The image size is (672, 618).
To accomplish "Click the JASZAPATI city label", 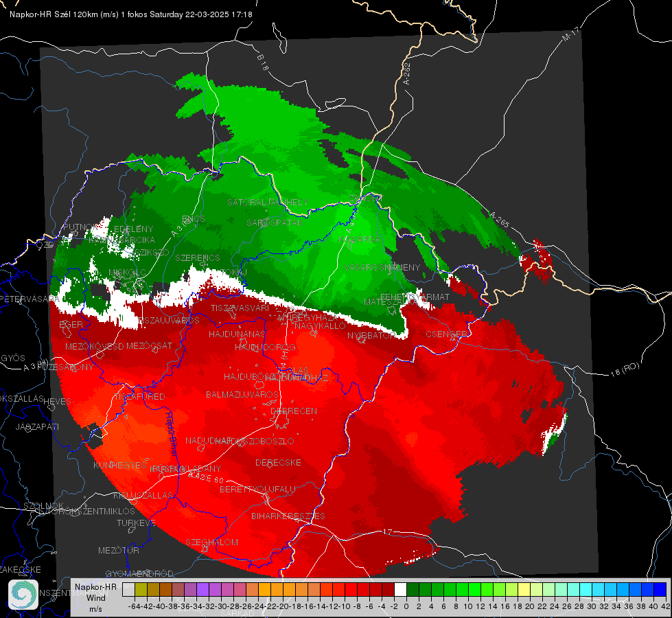I will coord(37,426).
